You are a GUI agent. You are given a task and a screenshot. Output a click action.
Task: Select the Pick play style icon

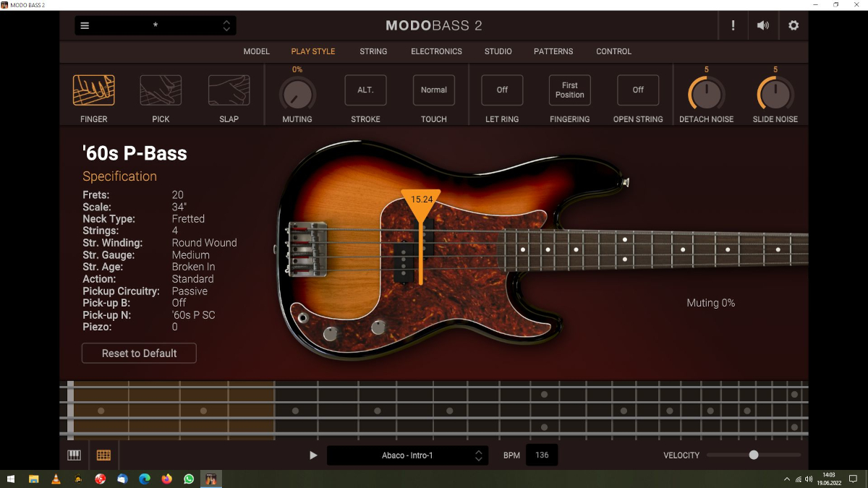[x=161, y=90]
